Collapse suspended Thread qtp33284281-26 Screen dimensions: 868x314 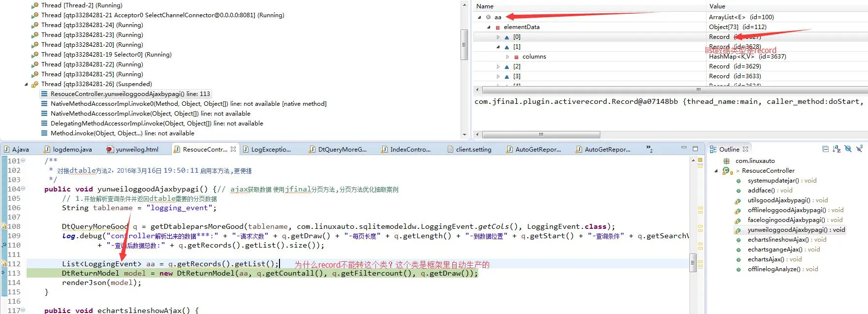point(26,84)
